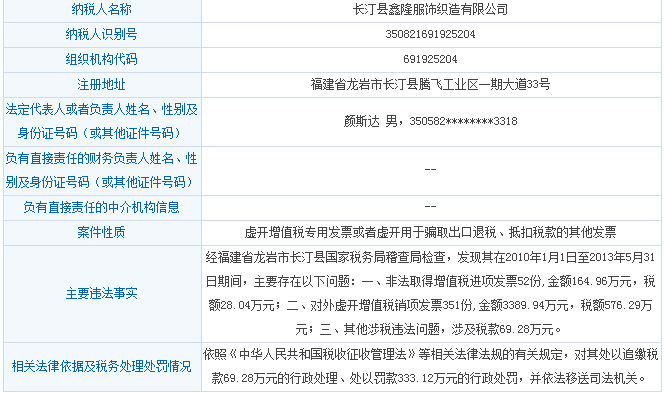The image size is (665, 393).
Task: Click the 纳税人识别号 label cell
Action: tap(102, 34)
